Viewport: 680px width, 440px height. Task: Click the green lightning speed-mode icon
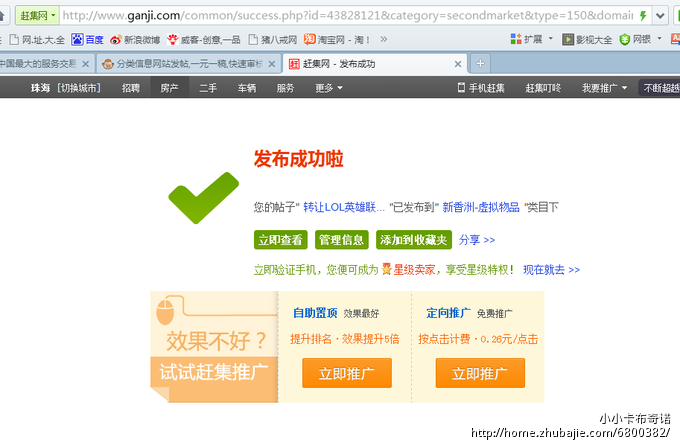pos(643,16)
